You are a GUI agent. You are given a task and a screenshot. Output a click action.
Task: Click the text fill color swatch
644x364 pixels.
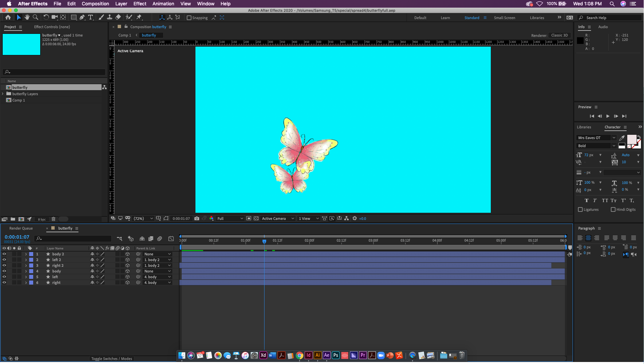pyautogui.click(x=632, y=139)
